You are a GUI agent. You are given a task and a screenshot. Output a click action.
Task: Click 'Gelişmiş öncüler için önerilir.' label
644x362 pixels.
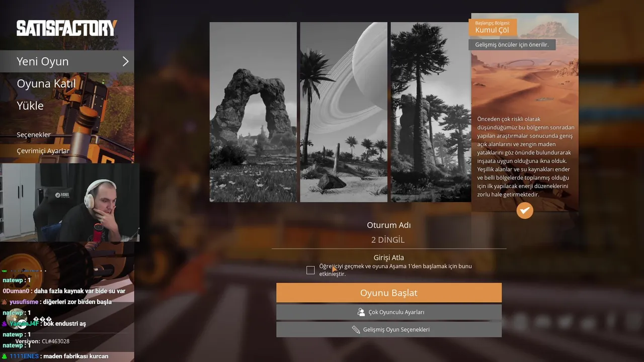(512, 45)
